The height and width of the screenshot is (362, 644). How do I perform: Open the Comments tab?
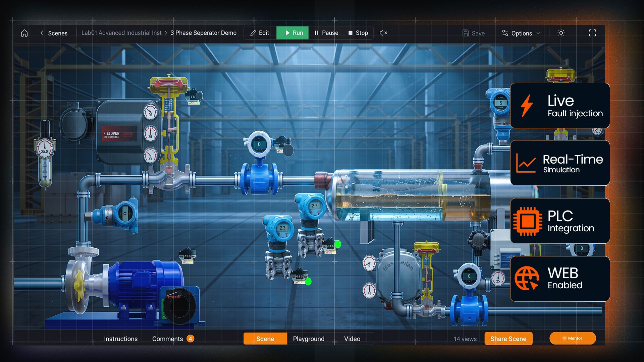click(x=167, y=339)
